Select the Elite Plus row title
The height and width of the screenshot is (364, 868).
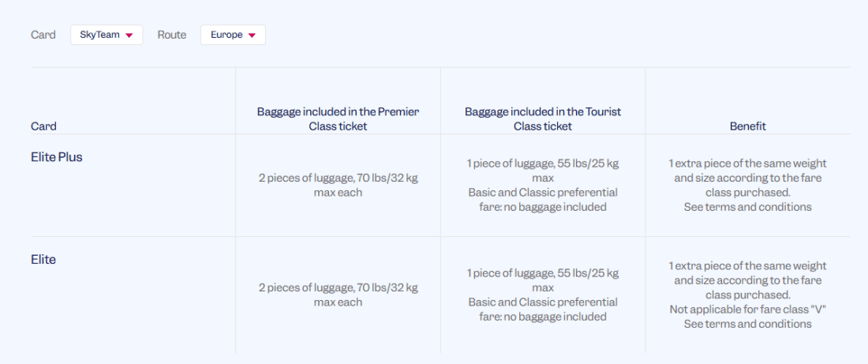tap(57, 157)
